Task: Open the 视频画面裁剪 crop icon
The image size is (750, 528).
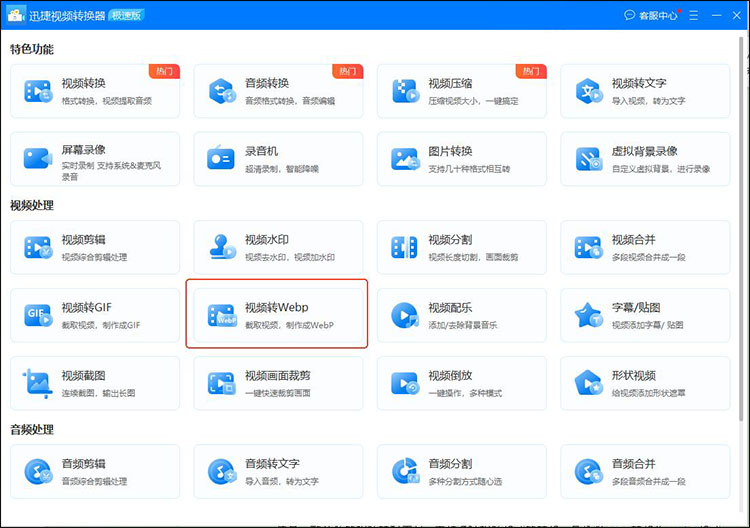Action: click(222, 384)
